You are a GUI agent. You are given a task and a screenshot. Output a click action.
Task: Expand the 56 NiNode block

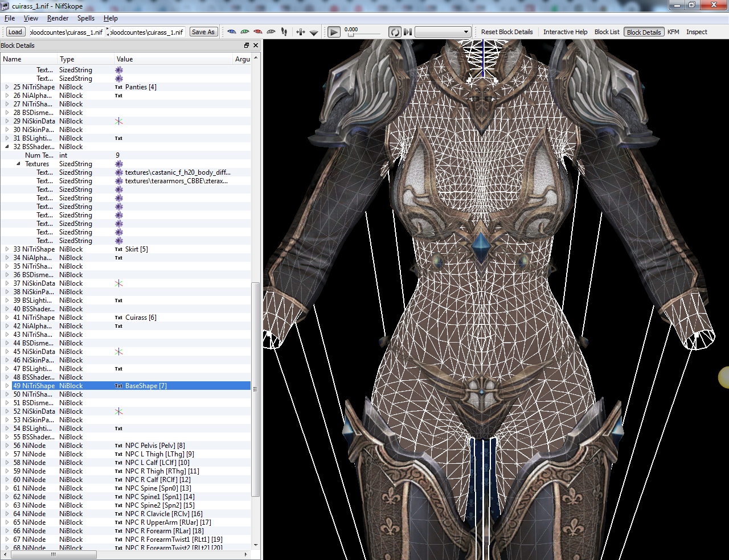point(7,446)
